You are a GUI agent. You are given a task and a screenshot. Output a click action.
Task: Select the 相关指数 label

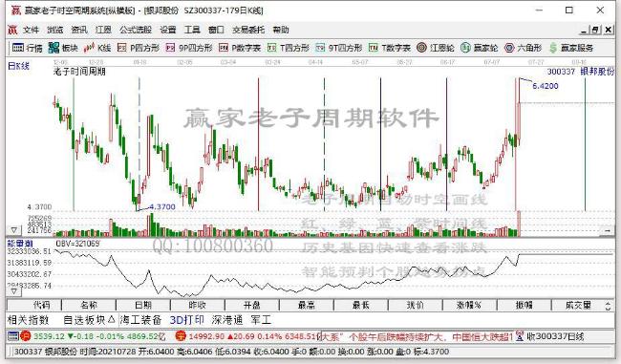pos(28,320)
